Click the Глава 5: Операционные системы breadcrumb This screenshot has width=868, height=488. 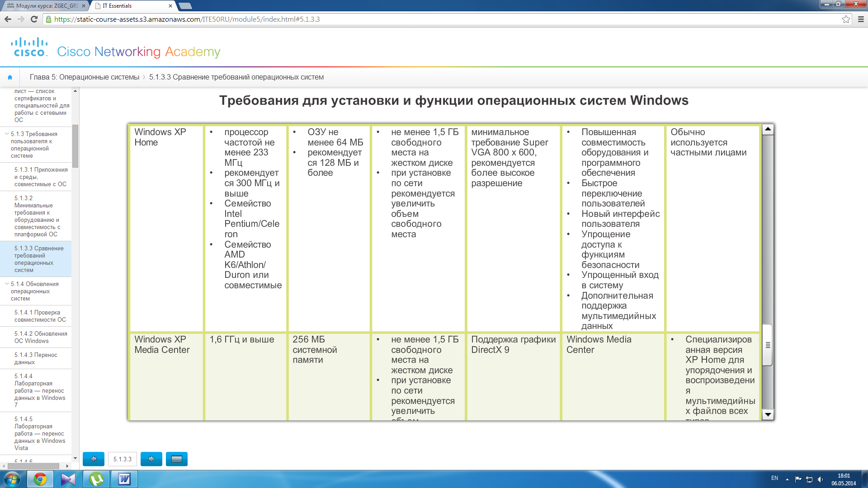(85, 77)
